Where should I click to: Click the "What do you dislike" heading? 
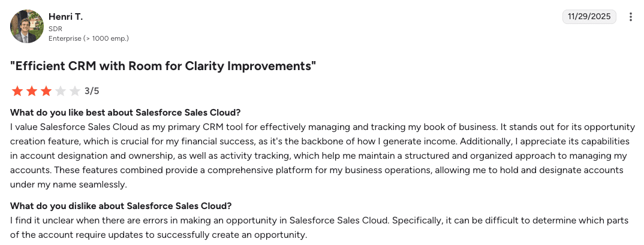pos(121,206)
